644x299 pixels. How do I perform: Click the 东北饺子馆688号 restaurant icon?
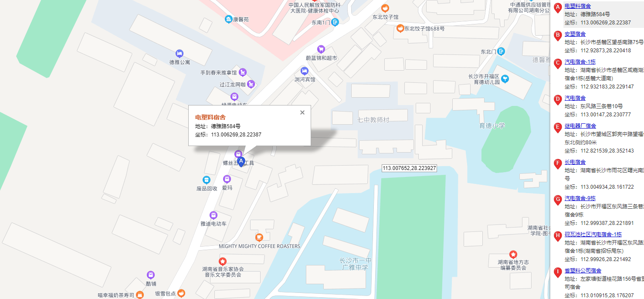(x=400, y=28)
